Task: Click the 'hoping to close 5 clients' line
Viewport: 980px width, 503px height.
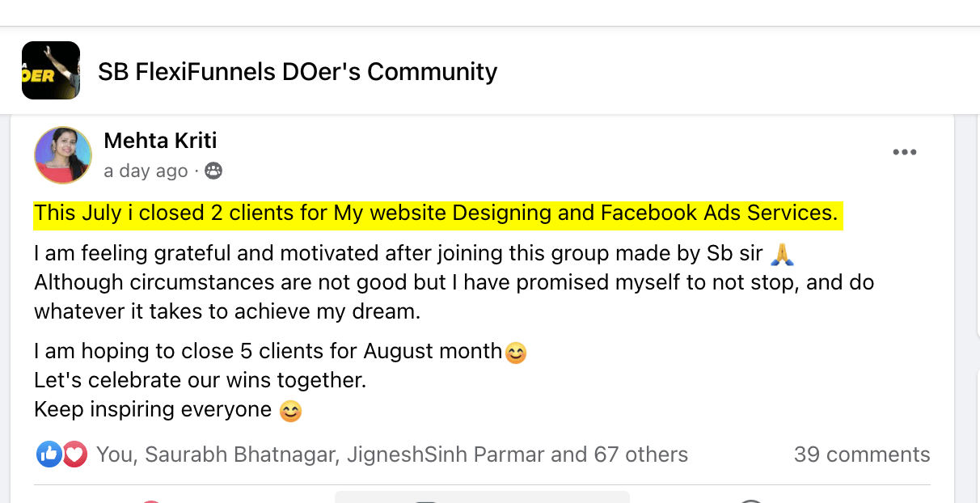Action: click(x=268, y=351)
